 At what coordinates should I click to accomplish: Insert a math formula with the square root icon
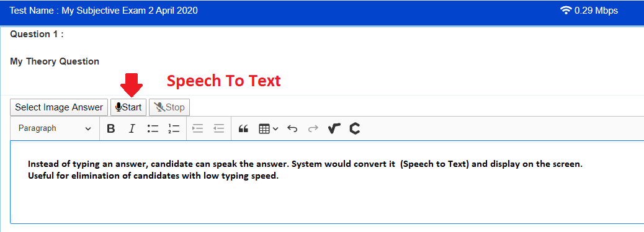pos(334,129)
